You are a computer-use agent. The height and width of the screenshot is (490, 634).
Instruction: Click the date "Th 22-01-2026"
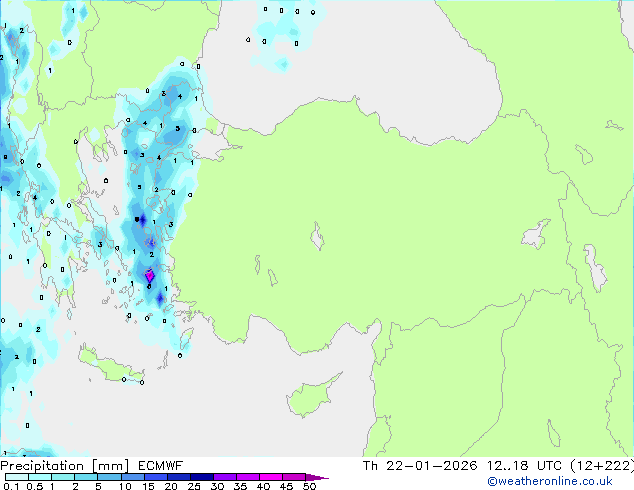click(x=420, y=466)
